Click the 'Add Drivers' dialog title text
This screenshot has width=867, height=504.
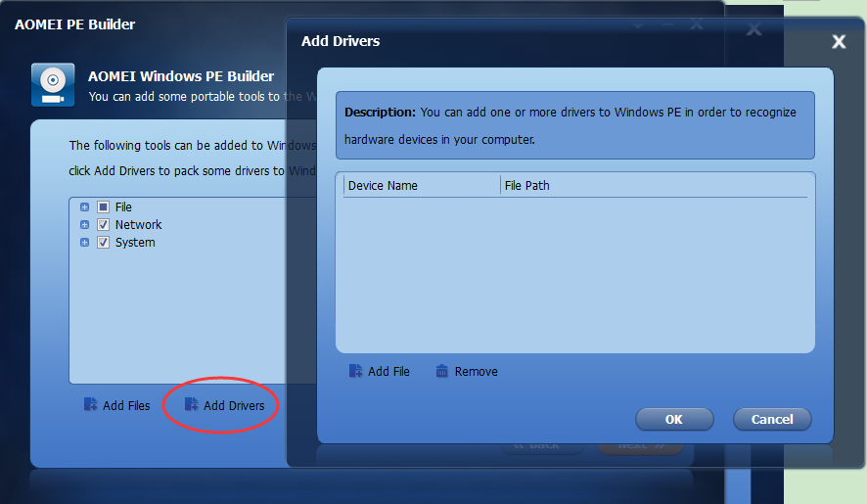pos(341,41)
